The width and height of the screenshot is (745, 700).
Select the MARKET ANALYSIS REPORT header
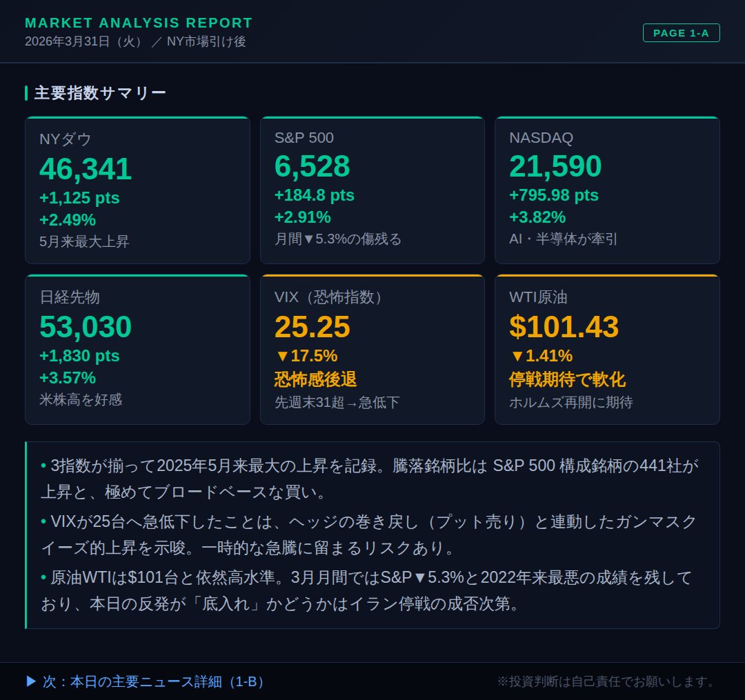coord(138,22)
